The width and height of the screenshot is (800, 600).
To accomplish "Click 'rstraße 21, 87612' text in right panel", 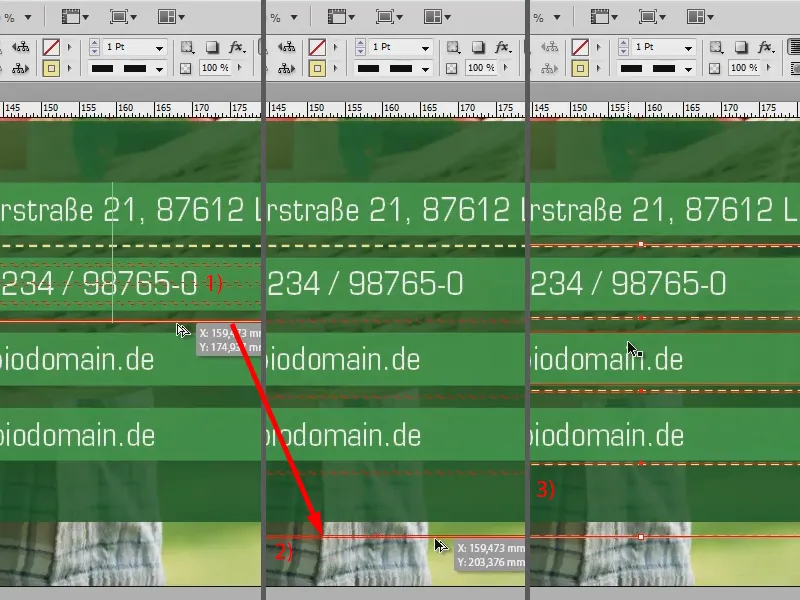I will [x=652, y=210].
